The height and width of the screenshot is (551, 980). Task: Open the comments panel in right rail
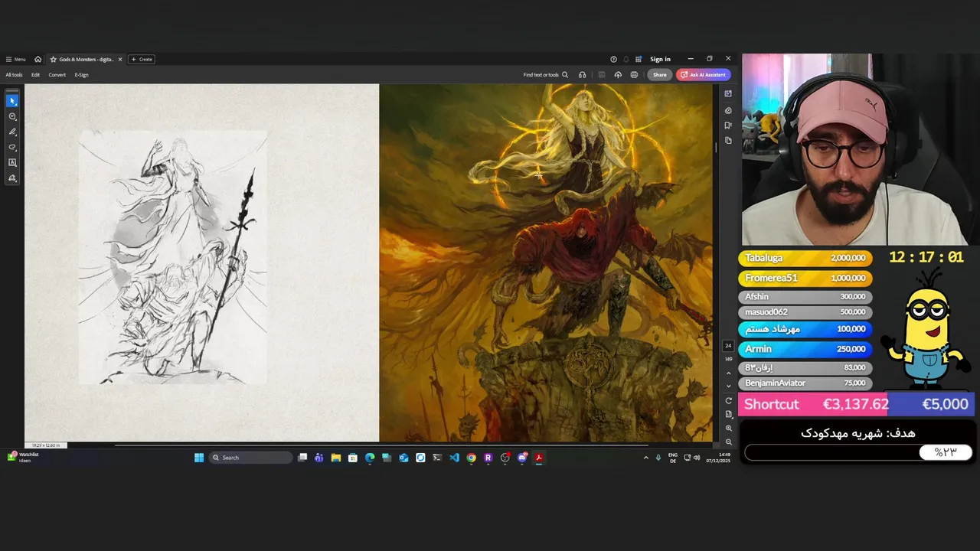728,110
